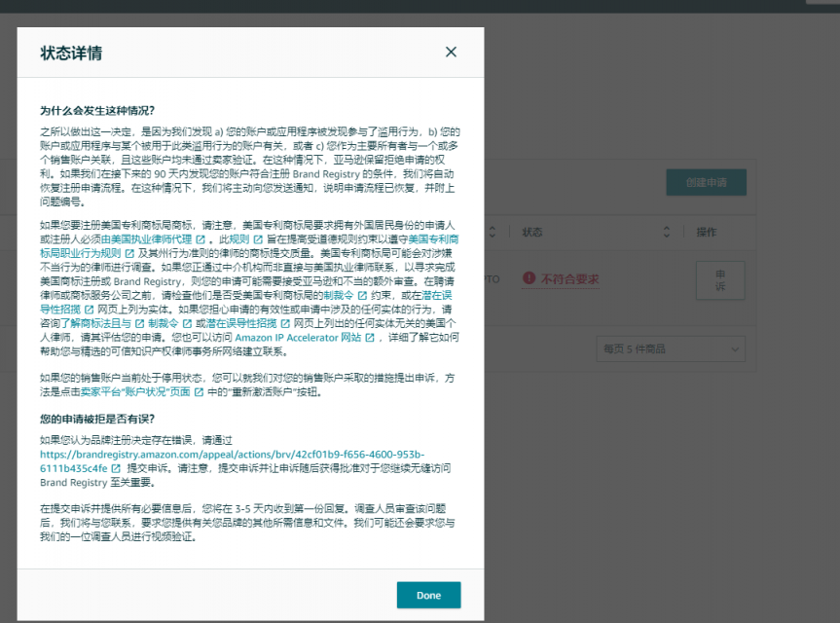
Task: Click external-link icon after 此规则
Action: [x=258, y=239]
